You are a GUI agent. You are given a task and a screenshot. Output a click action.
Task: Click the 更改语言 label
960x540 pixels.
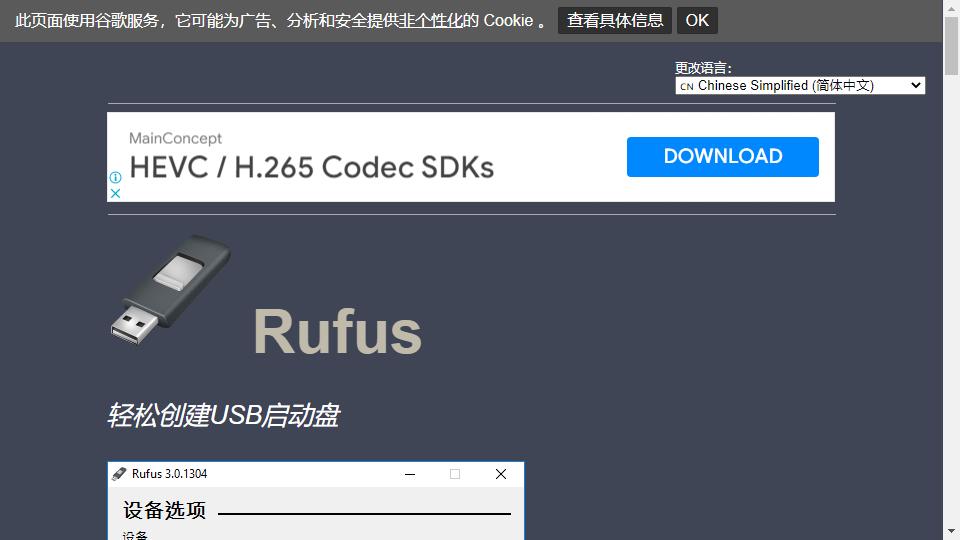click(x=703, y=67)
